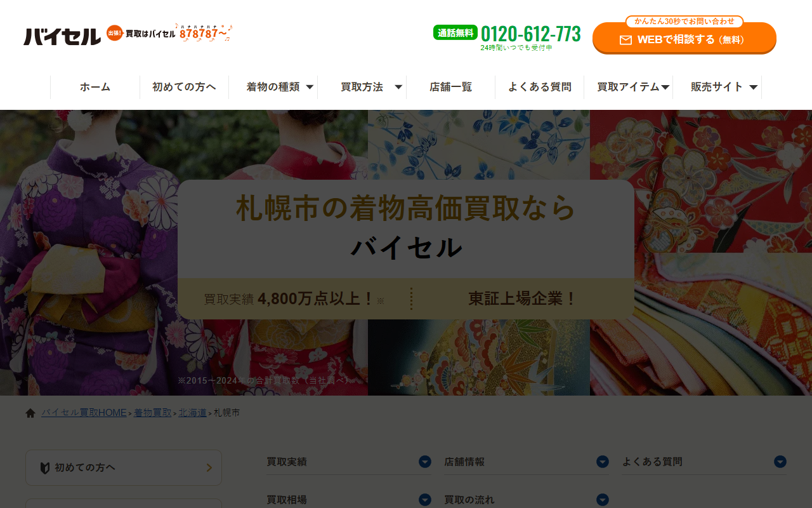Viewport: 812px width, 508px height.
Task: Open WEBで相談する (無料) button
Action: pos(684,39)
